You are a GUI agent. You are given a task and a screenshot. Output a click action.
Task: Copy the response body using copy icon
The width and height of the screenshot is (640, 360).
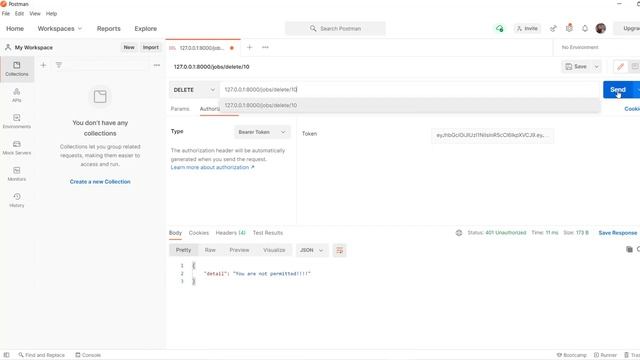(x=629, y=249)
